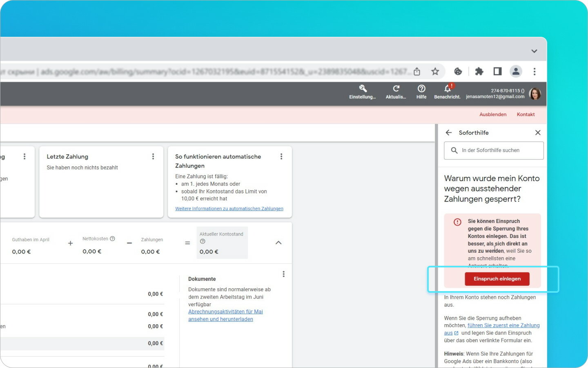Click the Dokumente heading
588x368 pixels.
pyautogui.click(x=202, y=279)
